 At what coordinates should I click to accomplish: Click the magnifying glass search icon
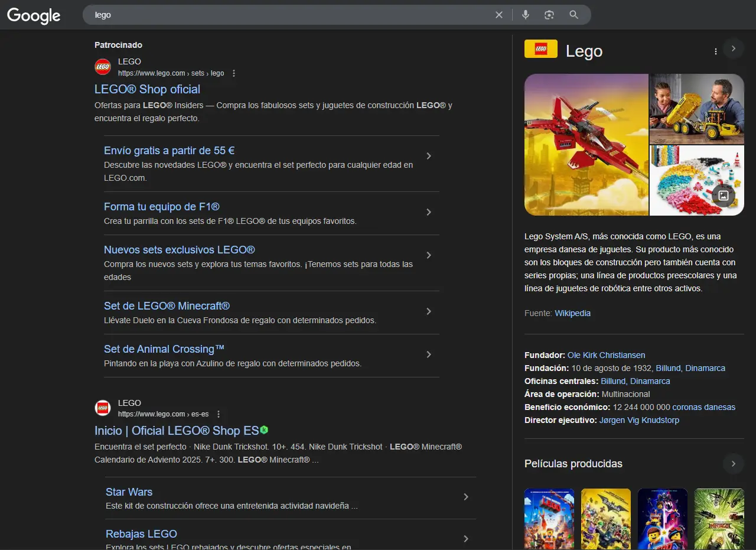[x=573, y=15]
